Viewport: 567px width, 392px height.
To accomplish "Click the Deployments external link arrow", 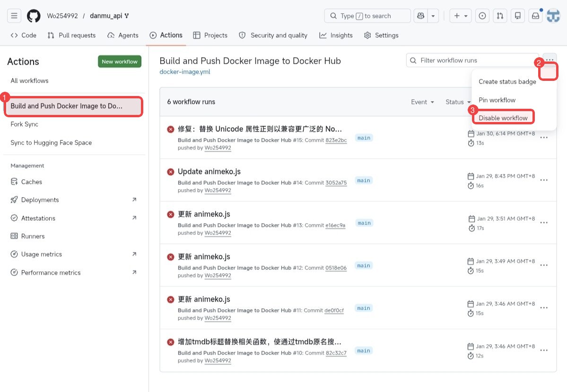I will [x=134, y=200].
